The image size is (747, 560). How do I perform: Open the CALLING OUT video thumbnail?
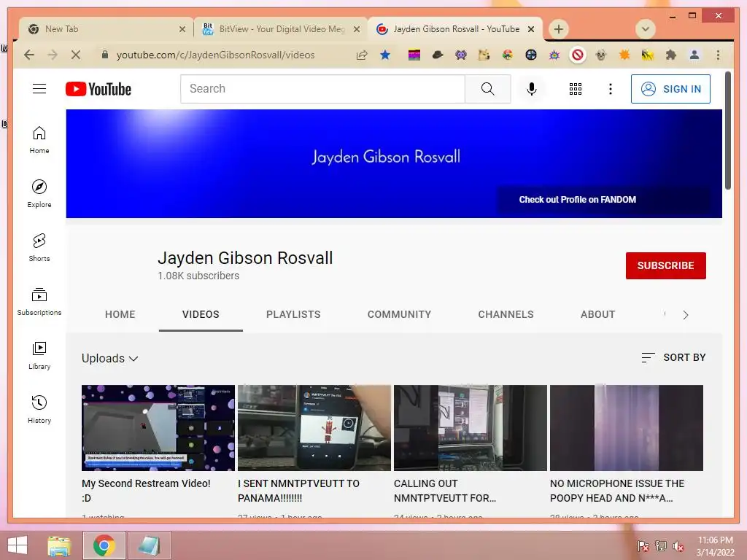[x=471, y=427]
